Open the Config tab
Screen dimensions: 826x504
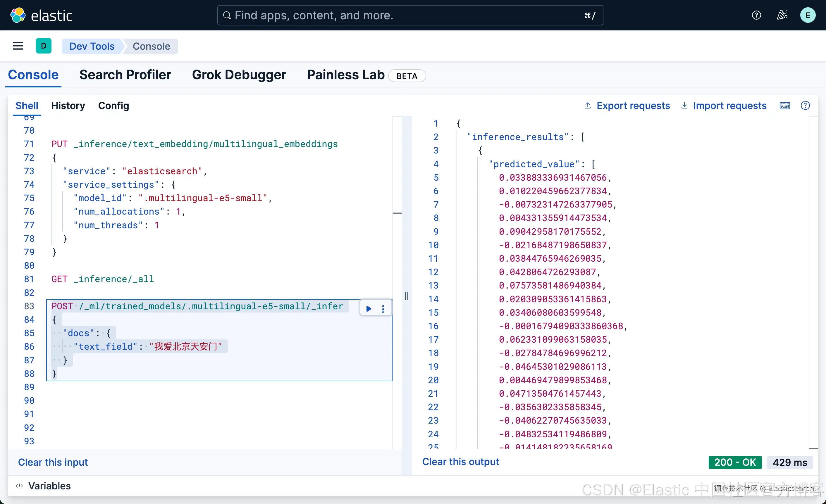click(113, 106)
